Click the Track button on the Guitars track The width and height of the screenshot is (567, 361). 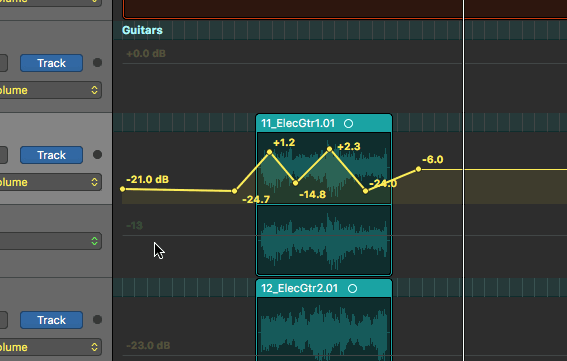(x=51, y=63)
